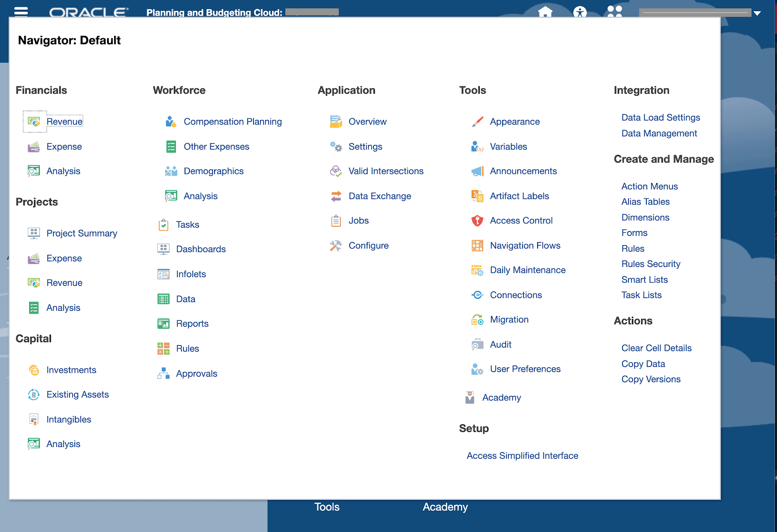This screenshot has width=777, height=532.
Task: Click the Configure tools icon
Action: pyautogui.click(x=336, y=245)
